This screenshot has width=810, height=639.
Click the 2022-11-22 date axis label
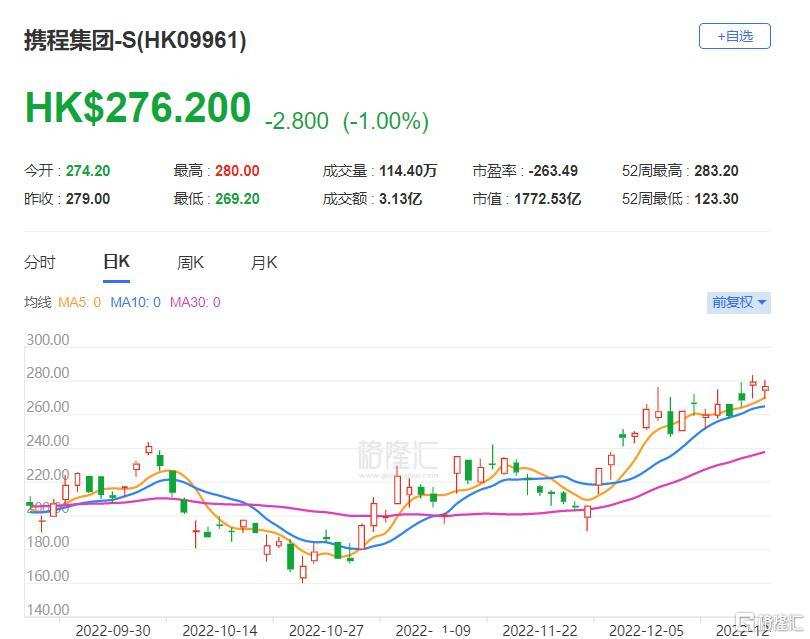coord(540,631)
